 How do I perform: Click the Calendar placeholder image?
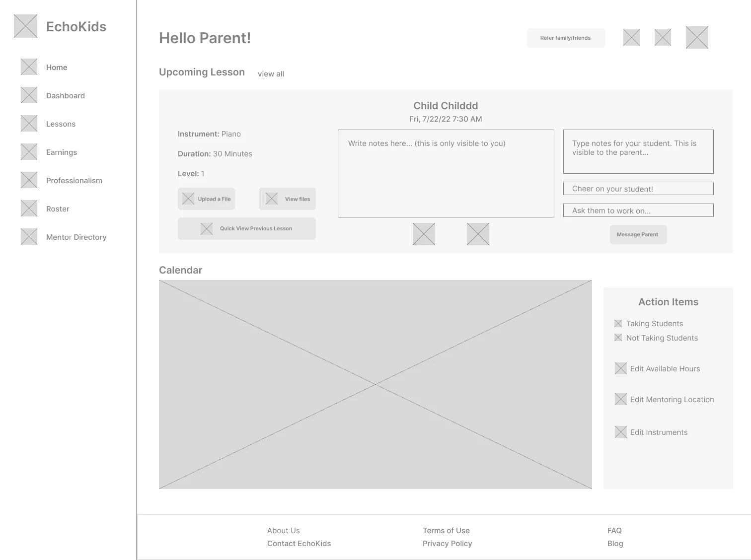(x=375, y=384)
